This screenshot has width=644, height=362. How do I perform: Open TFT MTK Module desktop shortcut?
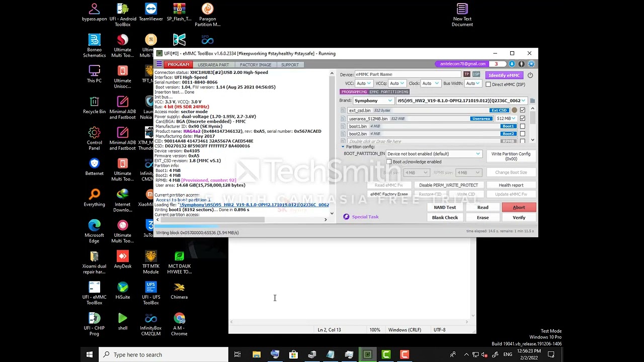click(x=150, y=262)
